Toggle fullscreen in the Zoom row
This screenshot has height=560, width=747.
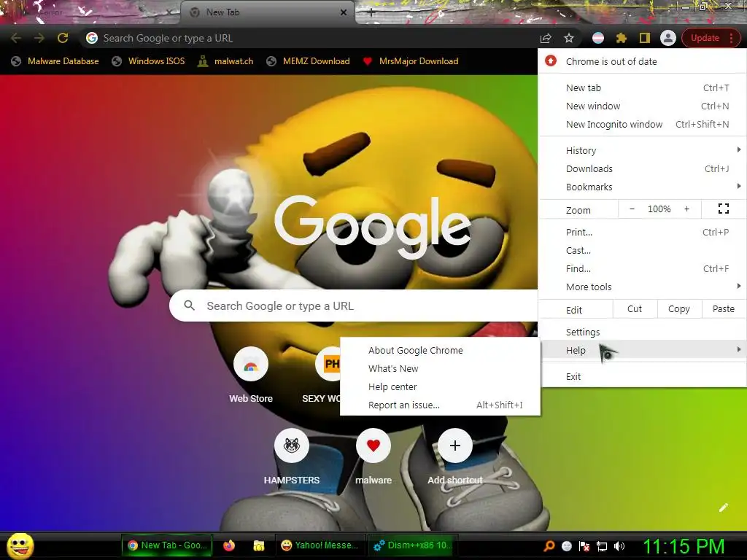tap(723, 209)
